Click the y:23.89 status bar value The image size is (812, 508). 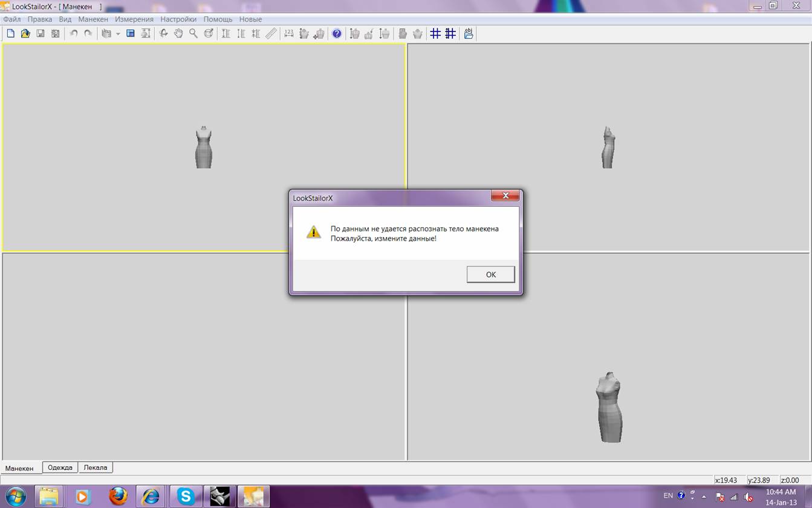[759, 480]
